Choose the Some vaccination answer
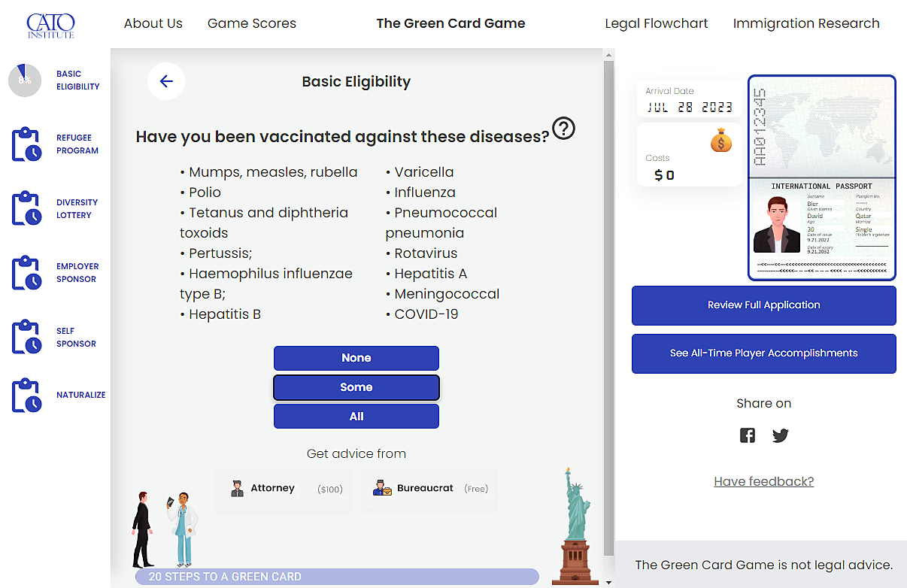 point(356,387)
